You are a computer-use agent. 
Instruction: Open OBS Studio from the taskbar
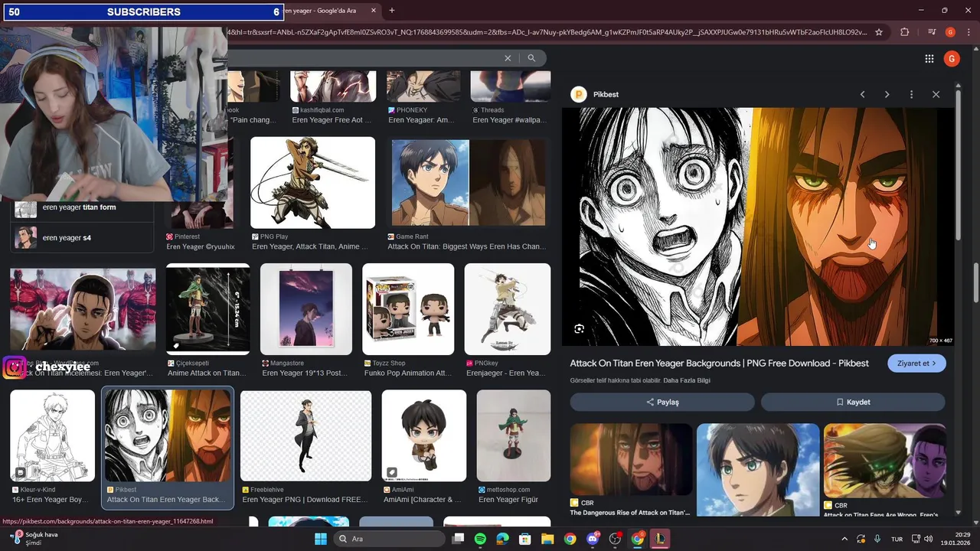click(615, 539)
